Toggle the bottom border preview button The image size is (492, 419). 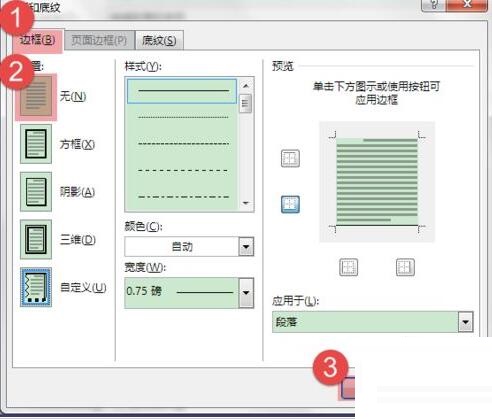tap(290, 204)
